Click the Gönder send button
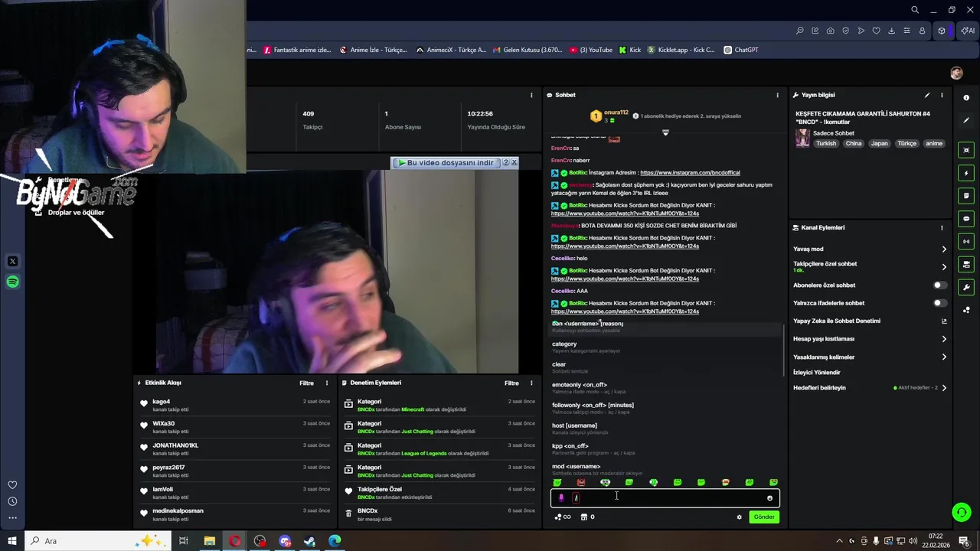This screenshot has height=551, width=980. tap(764, 517)
